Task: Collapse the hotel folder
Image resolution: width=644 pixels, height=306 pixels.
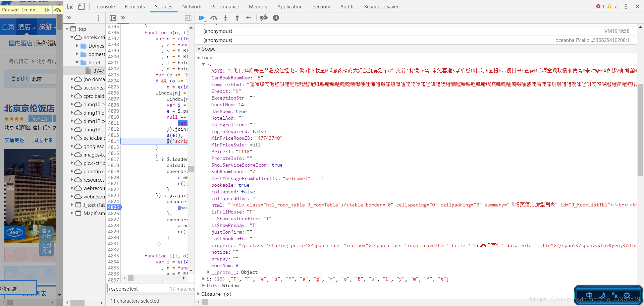Action: click(x=77, y=62)
